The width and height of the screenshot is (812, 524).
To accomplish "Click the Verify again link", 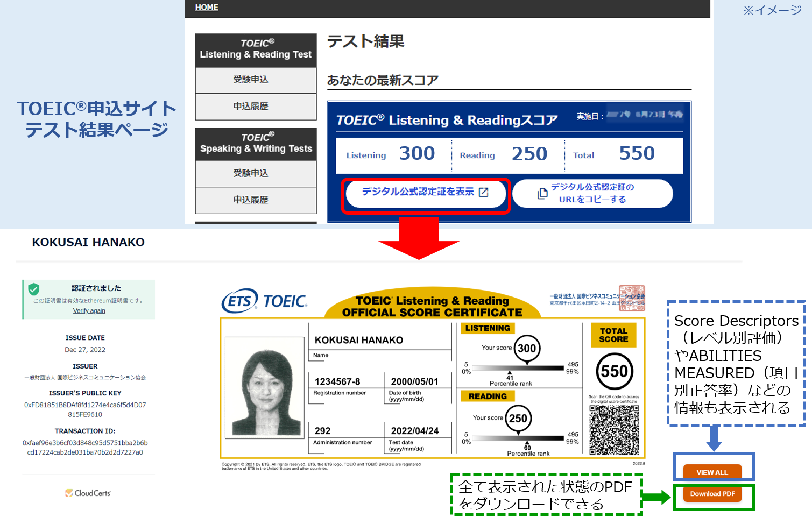I will [88, 310].
